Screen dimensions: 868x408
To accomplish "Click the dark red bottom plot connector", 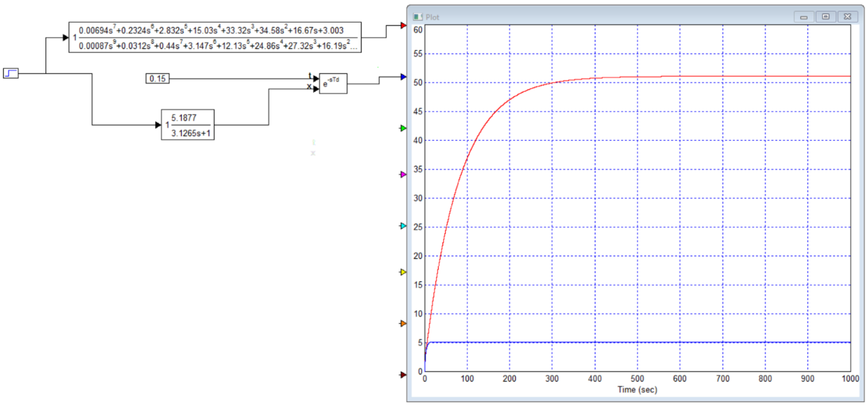I will click(403, 375).
